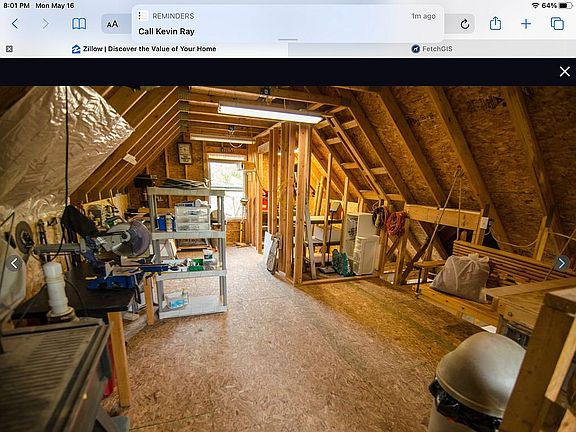Screen dimensions: 576x432
Task: Tap the Wi-Fi icon in the status bar
Action: [535, 6]
